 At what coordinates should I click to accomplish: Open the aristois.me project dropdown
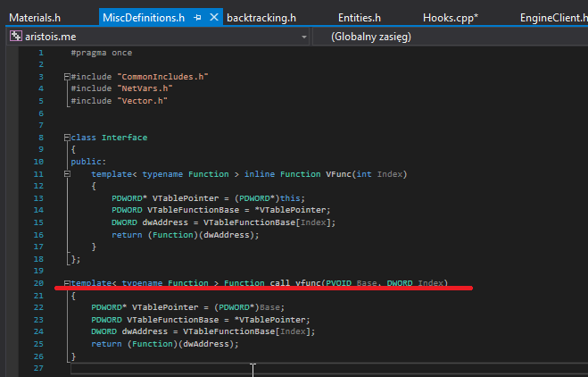(x=304, y=38)
